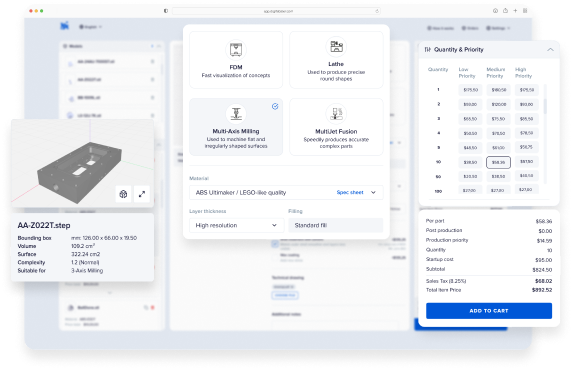Click the app logo in header
The height and width of the screenshot is (370, 573).
click(x=65, y=26)
